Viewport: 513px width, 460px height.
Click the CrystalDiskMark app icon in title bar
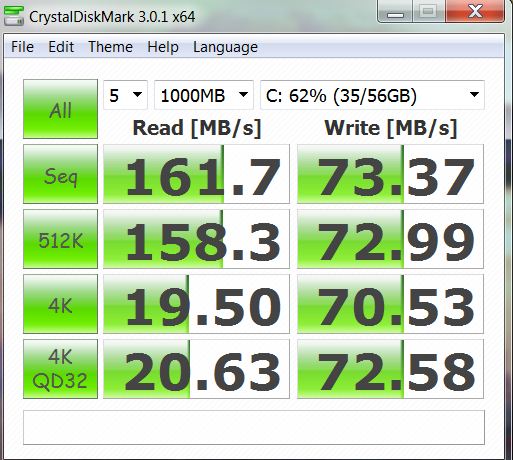pyautogui.click(x=13, y=16)
